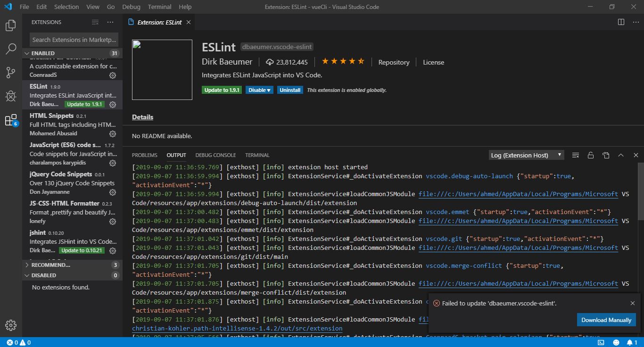Open editor more actions ellipsis

(635, 22)
